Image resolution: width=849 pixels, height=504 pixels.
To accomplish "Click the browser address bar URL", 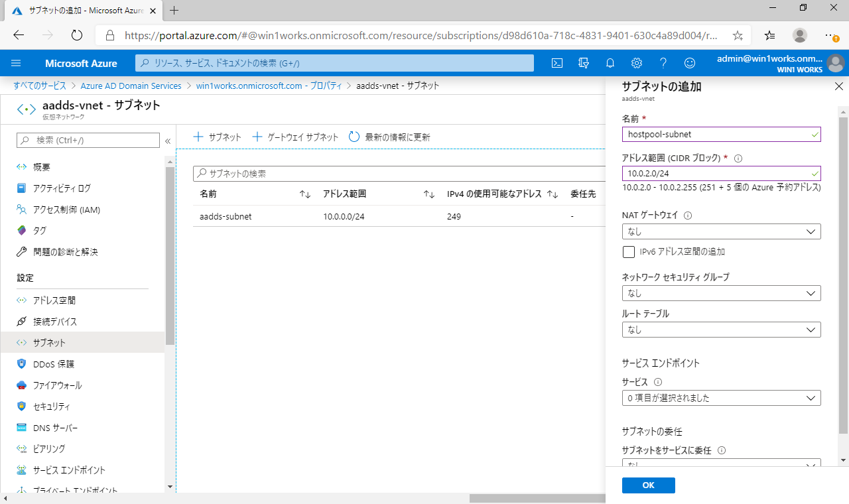I will tap(421, 35).
